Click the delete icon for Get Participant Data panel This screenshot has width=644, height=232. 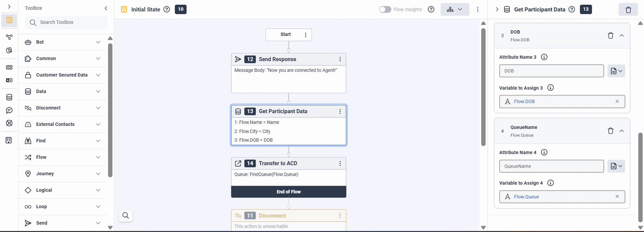click(628, 9)
